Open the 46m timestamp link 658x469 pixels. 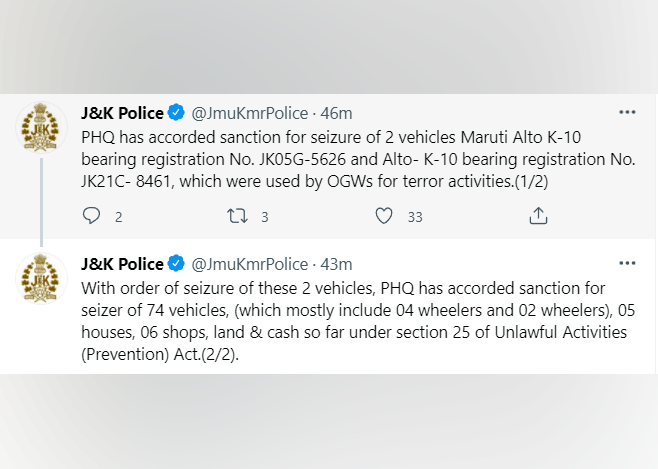pos(336,113)
